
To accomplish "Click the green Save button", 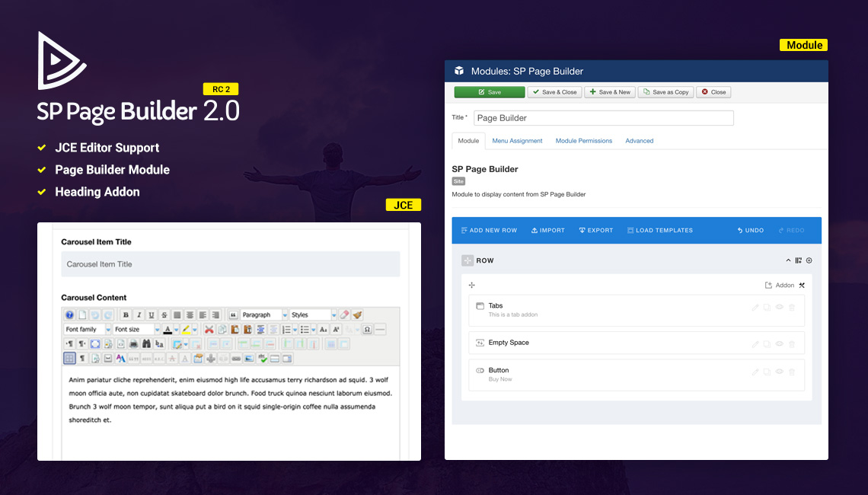I will coord(490,92).
